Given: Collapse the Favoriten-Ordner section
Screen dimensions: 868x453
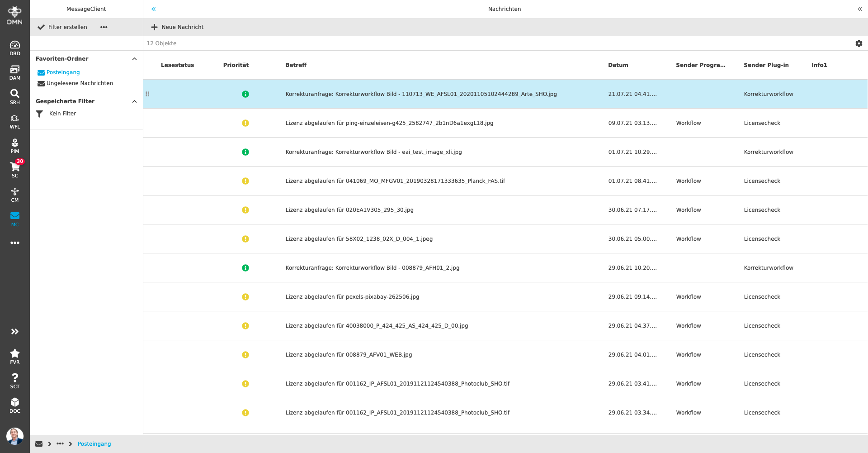Looking at the screenshot, I should (x=134, y=59).
